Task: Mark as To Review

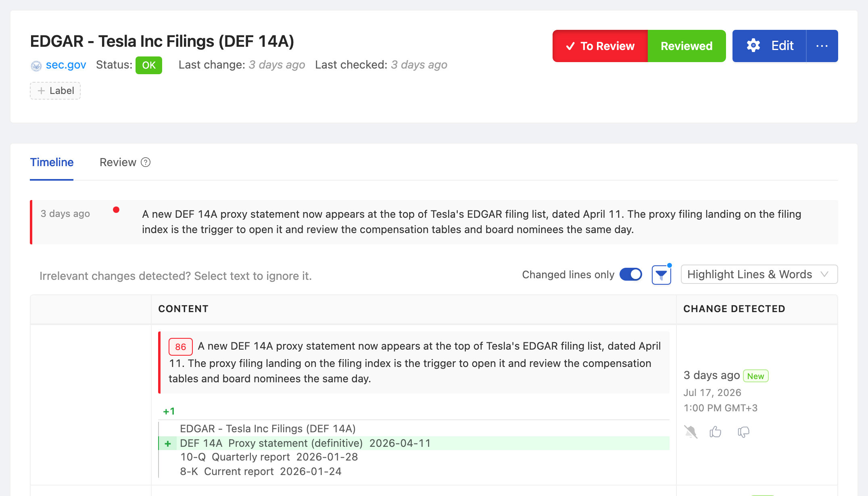Action: pos(600,46)
